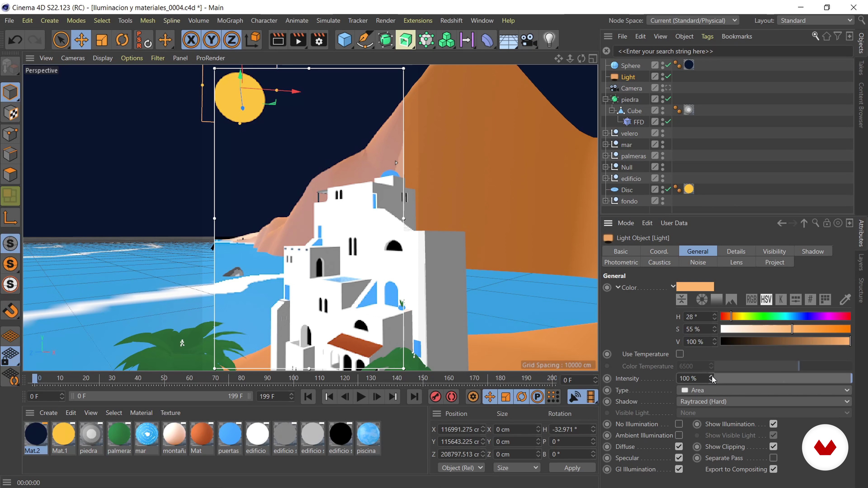Screen dimensions: 868x488
Task: Toggle Ambient Illumination checkbox
Action: pyautogui.click(x=679, y=435)
